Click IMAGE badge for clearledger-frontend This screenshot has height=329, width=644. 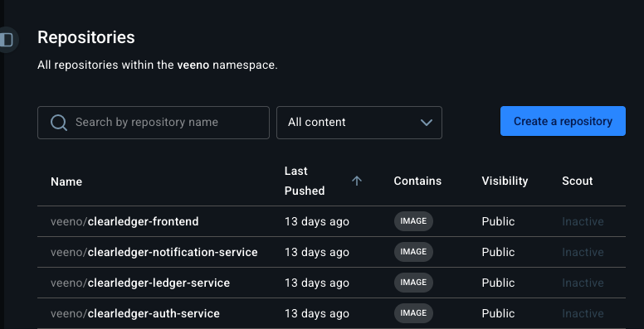413,221
